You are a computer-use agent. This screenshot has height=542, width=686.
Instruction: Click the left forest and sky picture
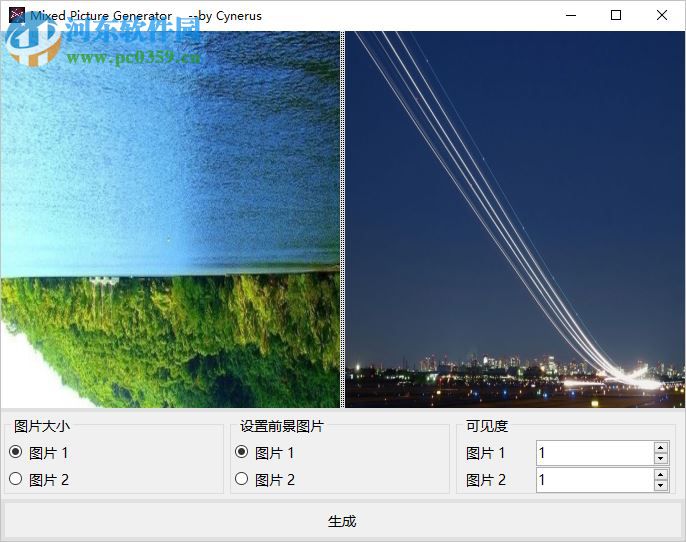tap(170, 219)
